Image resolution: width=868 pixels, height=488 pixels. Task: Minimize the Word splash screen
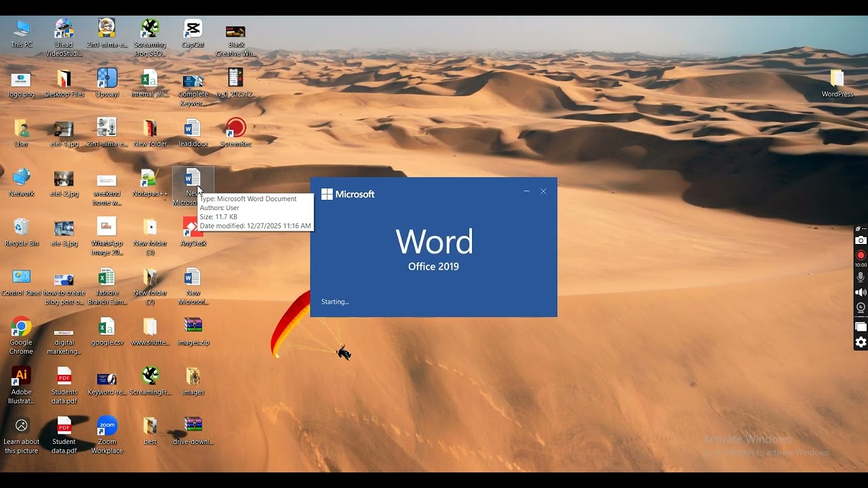point(527,191)
